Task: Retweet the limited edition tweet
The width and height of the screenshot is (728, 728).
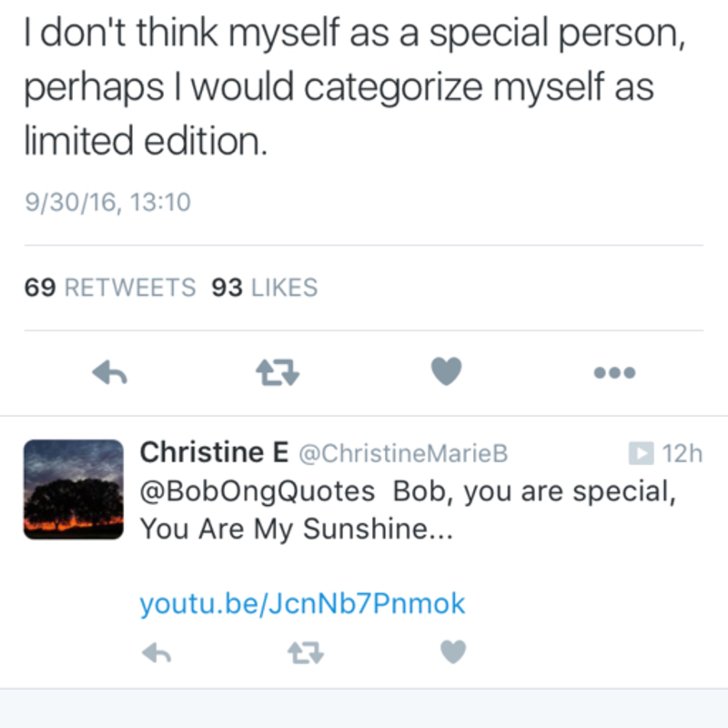Action: click(x=278, y=372)
